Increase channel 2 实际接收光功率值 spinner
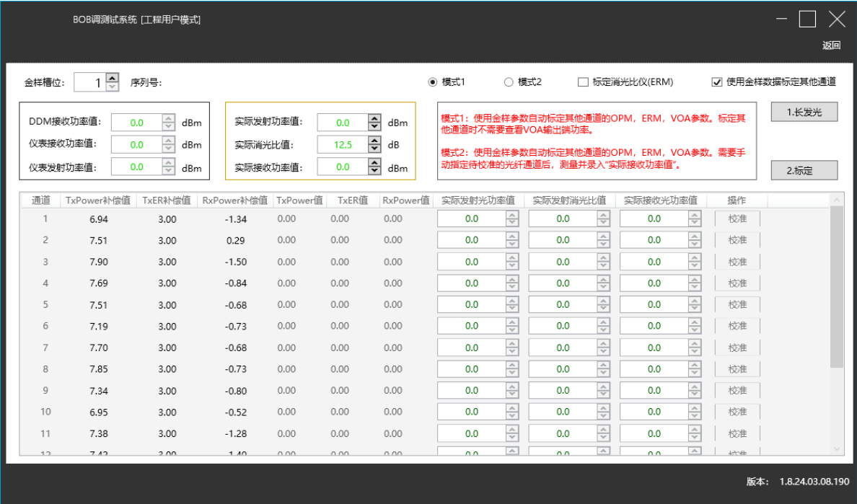 [x=695, y=236]
